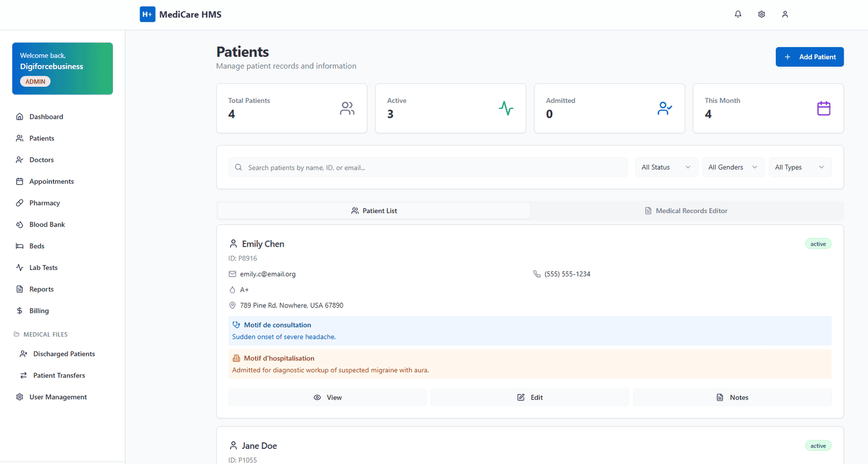Image resolution: width=868 pixels, height=464 pixels.
Task: Click the Admitted user-check icon
Action: coord(665,108)
